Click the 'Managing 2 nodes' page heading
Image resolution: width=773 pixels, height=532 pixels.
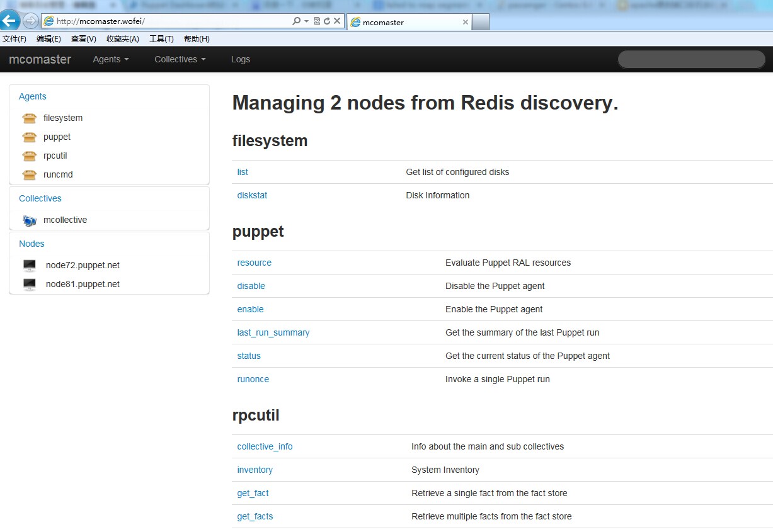425,103
